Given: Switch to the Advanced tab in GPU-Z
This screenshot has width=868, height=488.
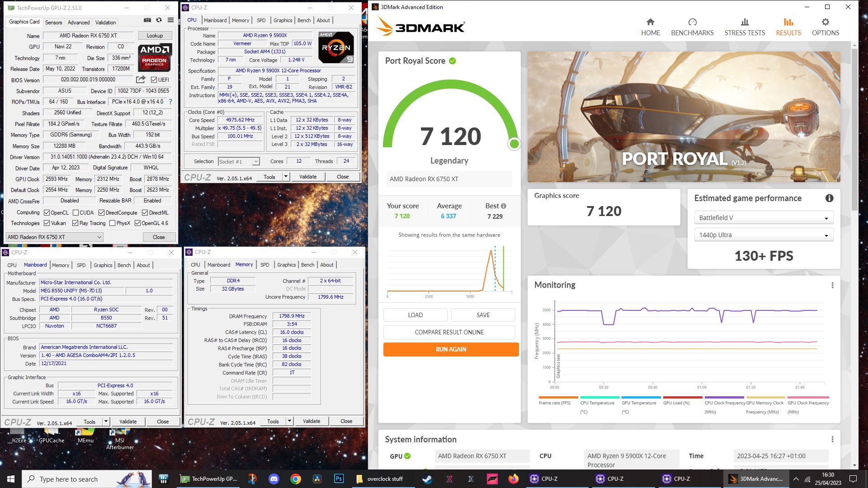Looking at the screenshot, I should click(x=79, y=22).
